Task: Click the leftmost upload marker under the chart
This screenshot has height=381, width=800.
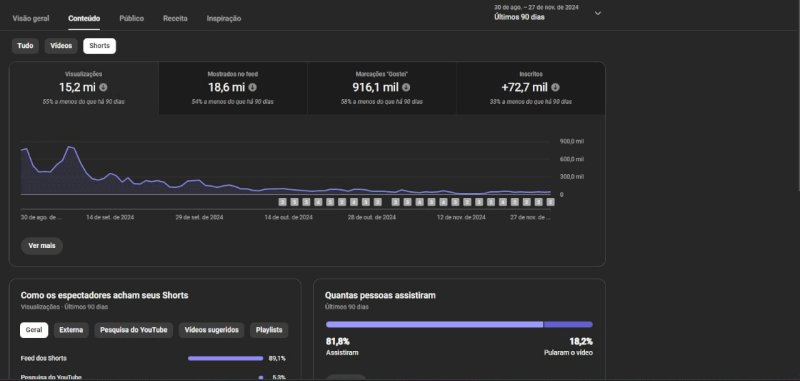Action: point(282,202)
